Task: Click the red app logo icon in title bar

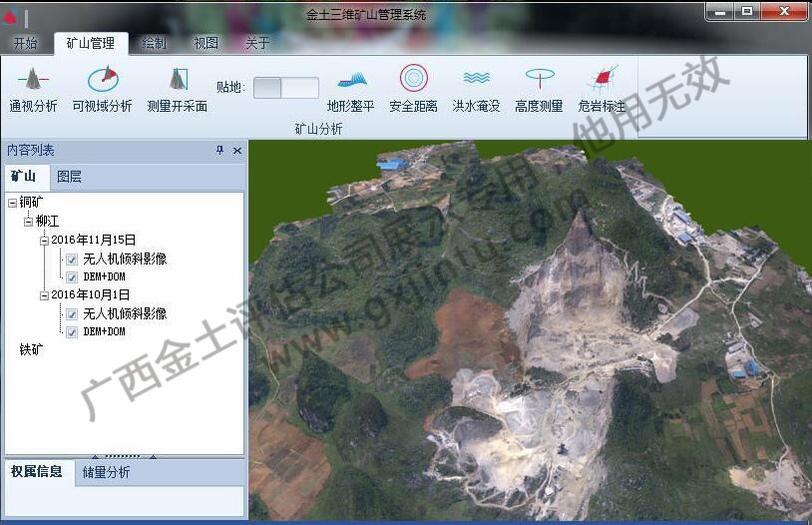Action: click(10, 18)
